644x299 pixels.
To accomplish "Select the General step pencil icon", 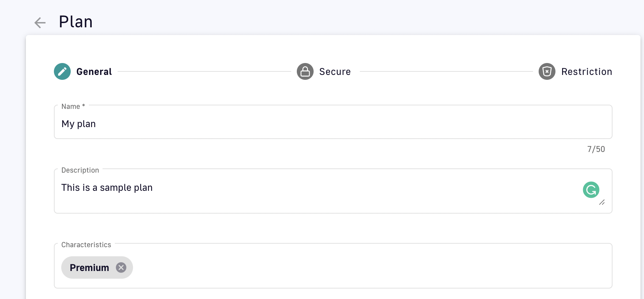I will pyautogui.click(x=62, y=71).
